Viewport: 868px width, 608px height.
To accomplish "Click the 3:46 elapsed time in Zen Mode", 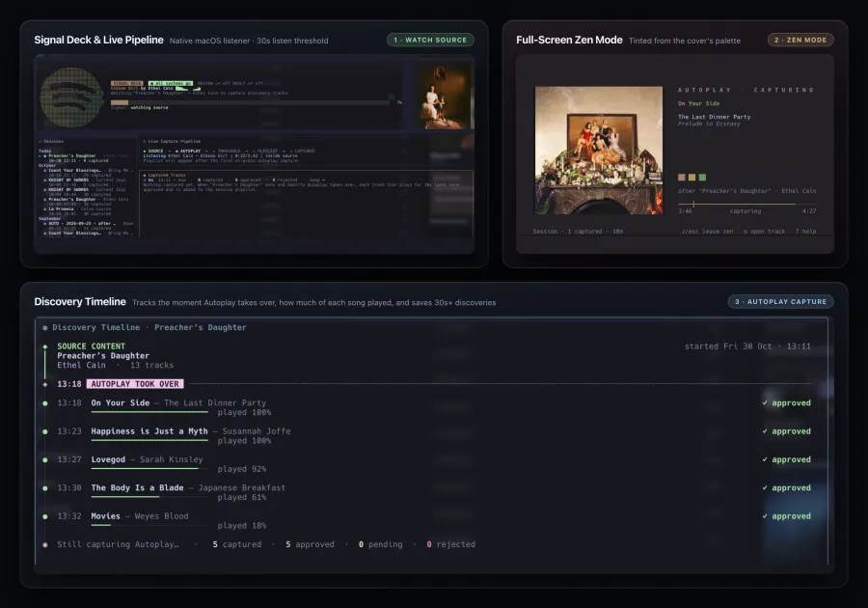I will [x=685, y=211].
